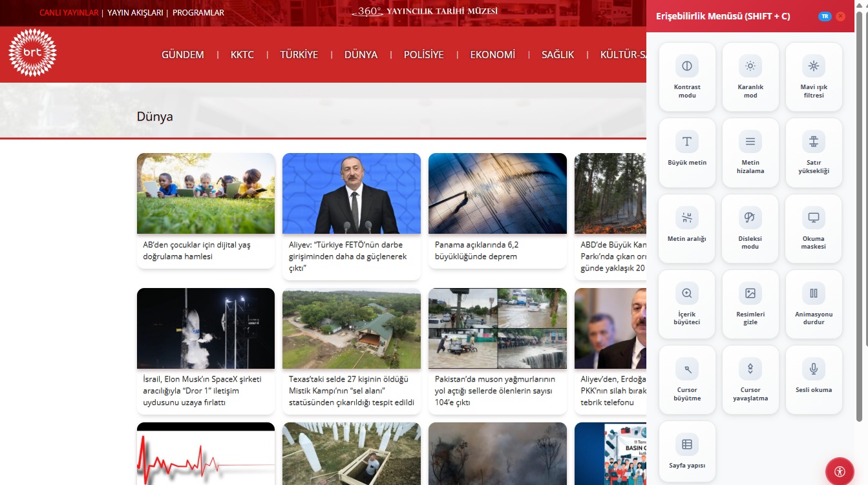868x485 pixels.
Task: Click the BRT logo
Action: click(32, 53)
